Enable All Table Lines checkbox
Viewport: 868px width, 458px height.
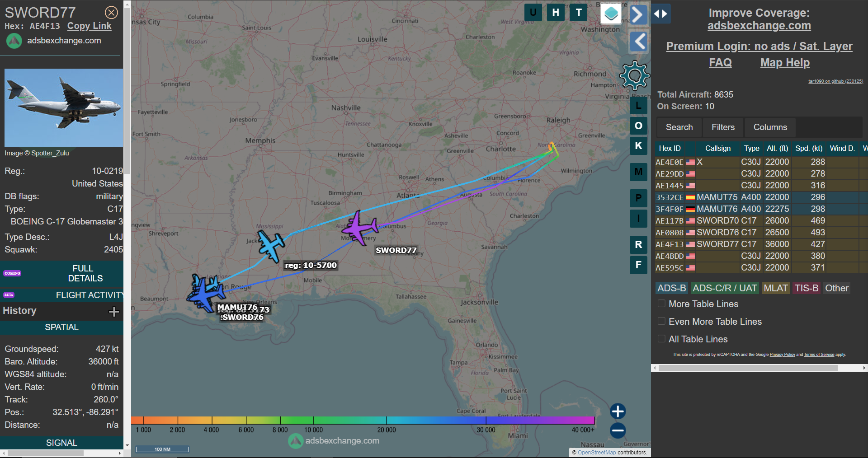(x=661, y=339)
